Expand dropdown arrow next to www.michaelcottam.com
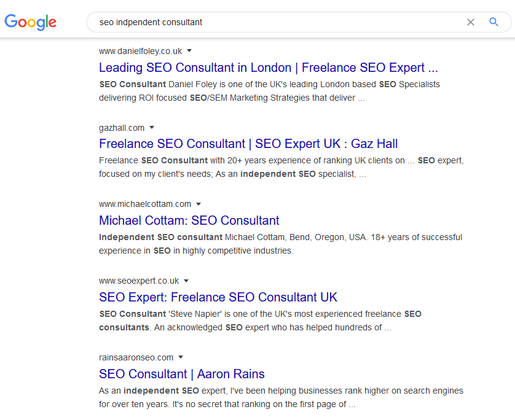The image size is (515, 420). pos(199,204)
